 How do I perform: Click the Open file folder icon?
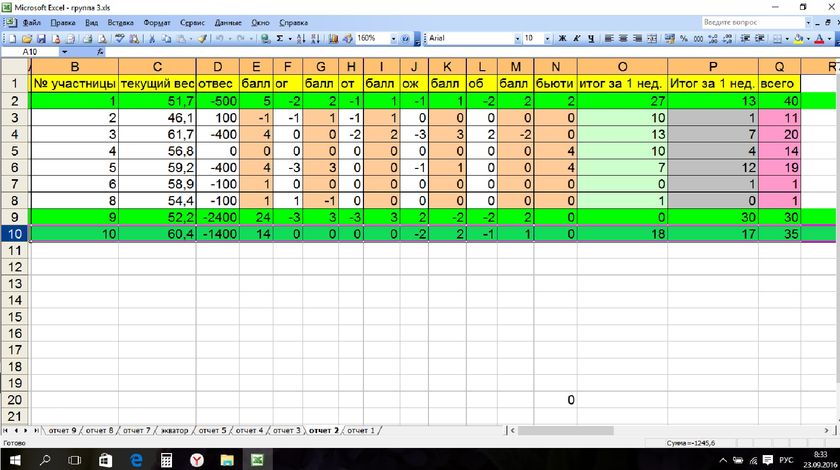coord(27,39)
